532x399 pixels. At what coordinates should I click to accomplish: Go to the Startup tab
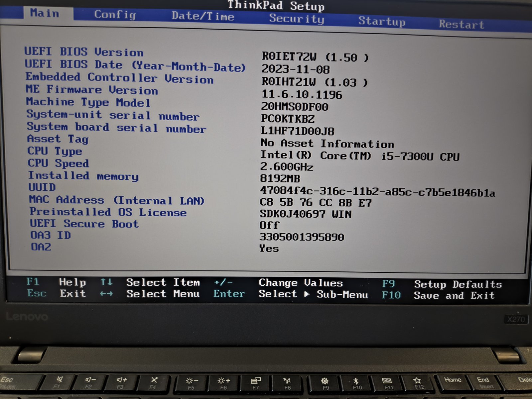point(382,21)
